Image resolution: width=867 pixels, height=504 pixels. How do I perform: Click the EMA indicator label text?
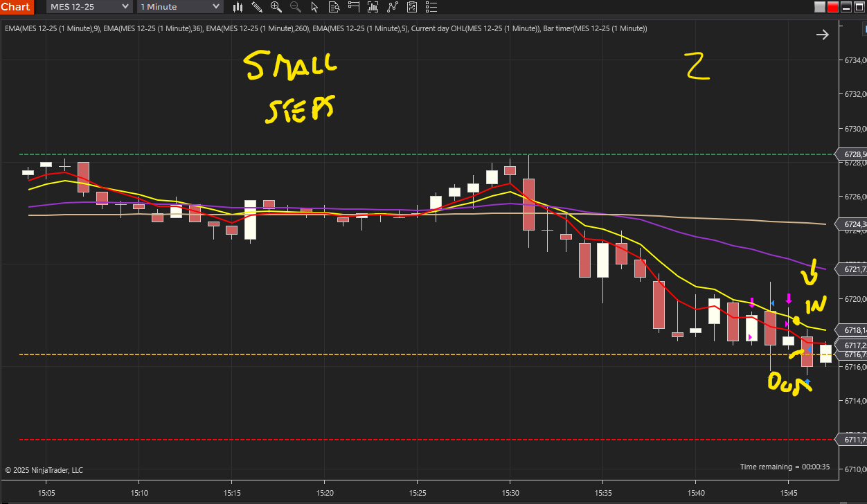[325, 28]
